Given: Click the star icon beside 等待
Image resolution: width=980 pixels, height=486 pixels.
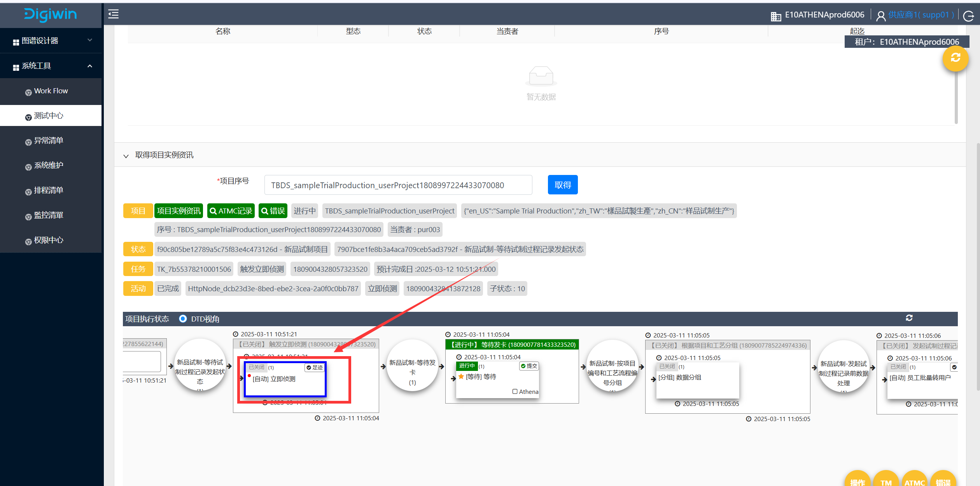Looking at the screenshot, I should pyautogui.click(x=461, y=376).
